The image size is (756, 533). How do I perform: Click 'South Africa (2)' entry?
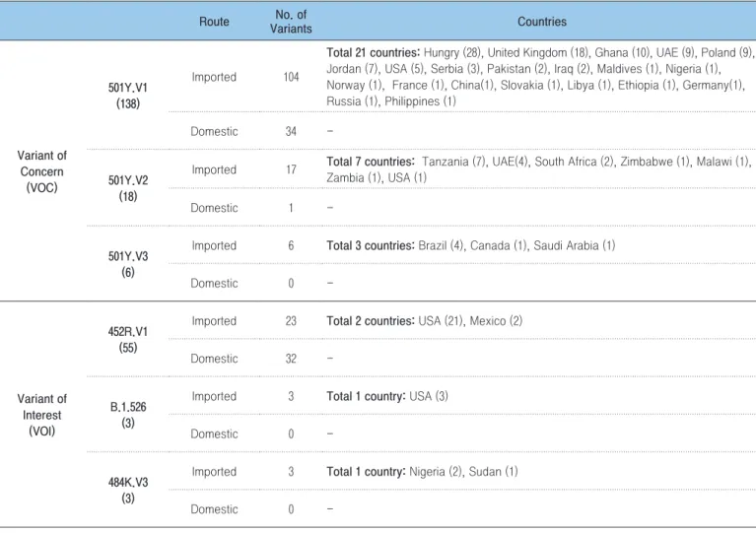coord(575,162)
